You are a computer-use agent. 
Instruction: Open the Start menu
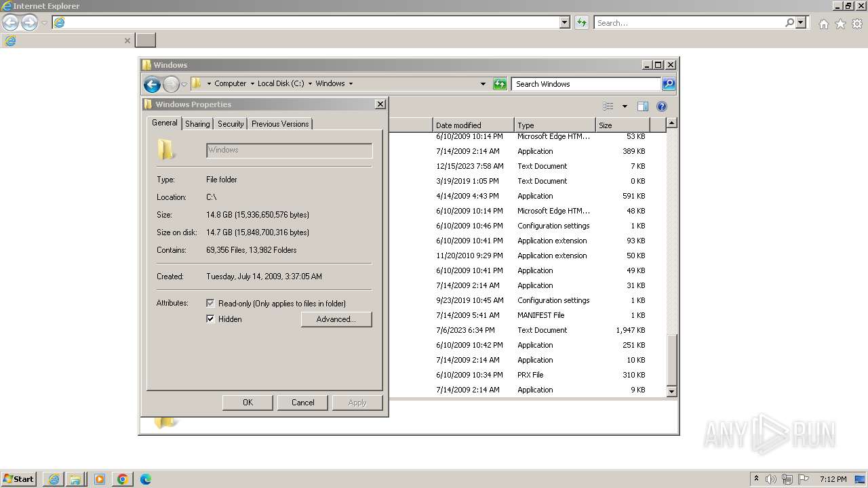[x=18, y=479]
